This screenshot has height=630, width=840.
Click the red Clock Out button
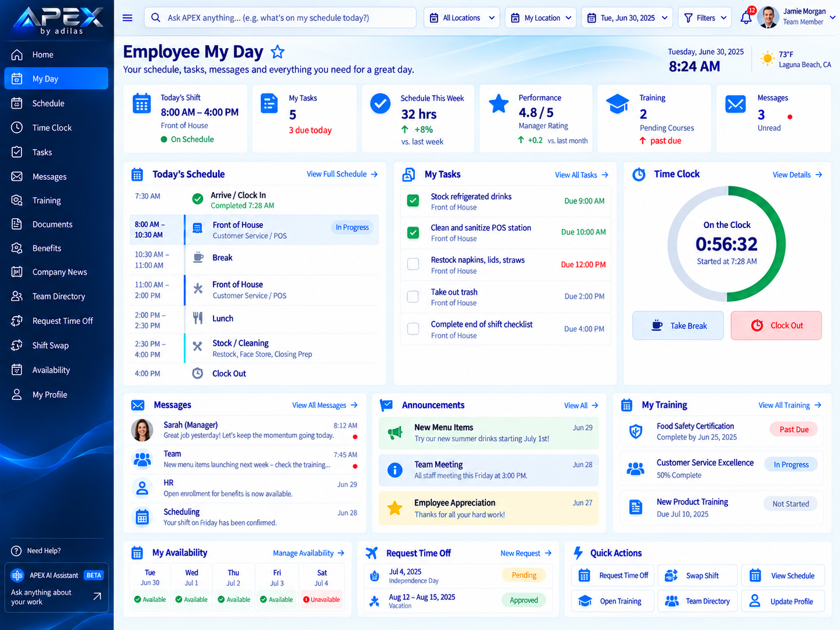(776, 325)
